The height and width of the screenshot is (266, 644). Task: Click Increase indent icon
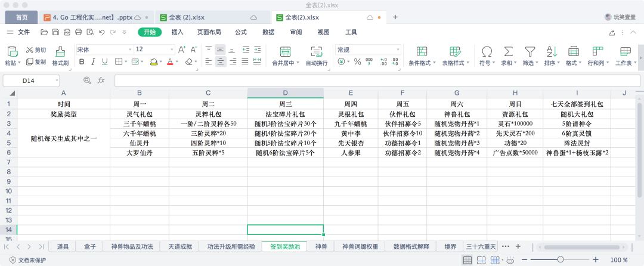(x=258, y=50)
